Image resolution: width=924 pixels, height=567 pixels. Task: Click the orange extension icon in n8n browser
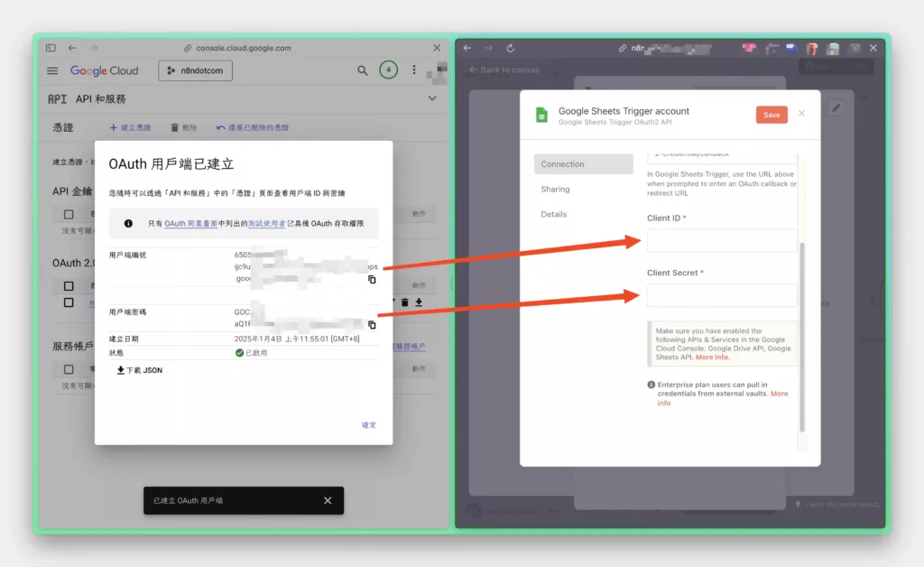[812, 49]
